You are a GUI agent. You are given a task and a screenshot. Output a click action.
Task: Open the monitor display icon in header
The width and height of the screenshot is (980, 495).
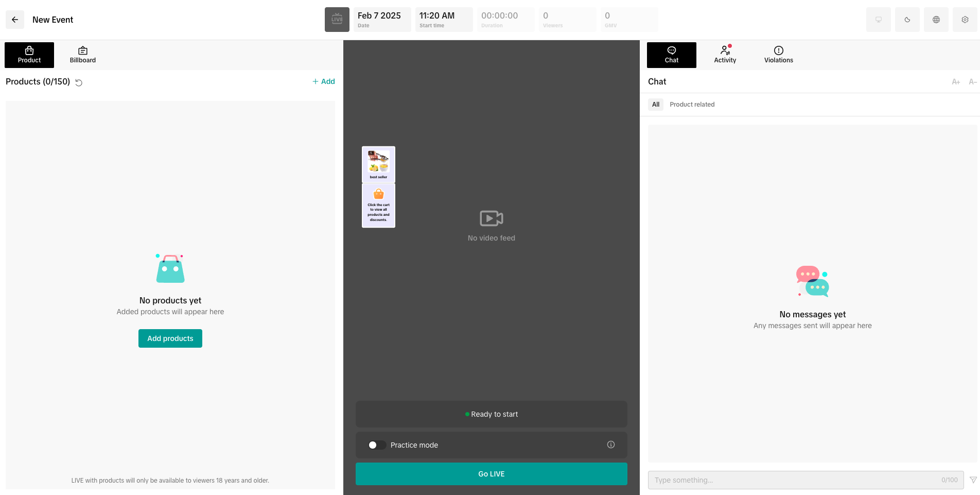coord(878,20)
